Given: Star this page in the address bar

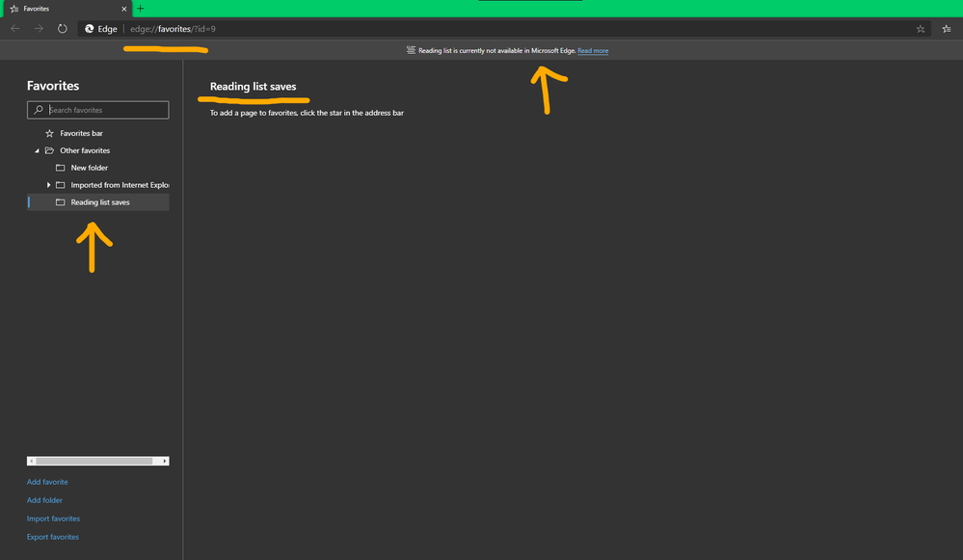Looking at the screenshot, I should coord(920,29).
